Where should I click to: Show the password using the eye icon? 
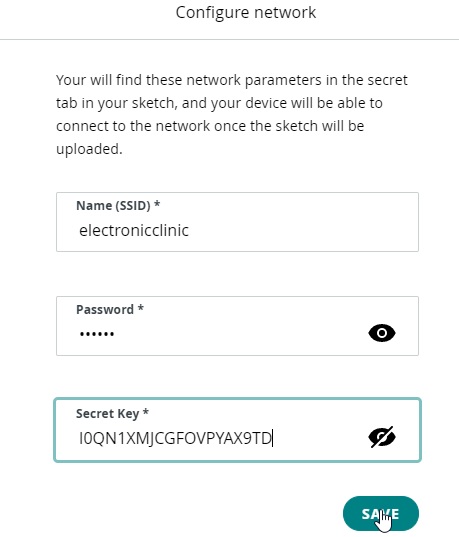[382, 333]
